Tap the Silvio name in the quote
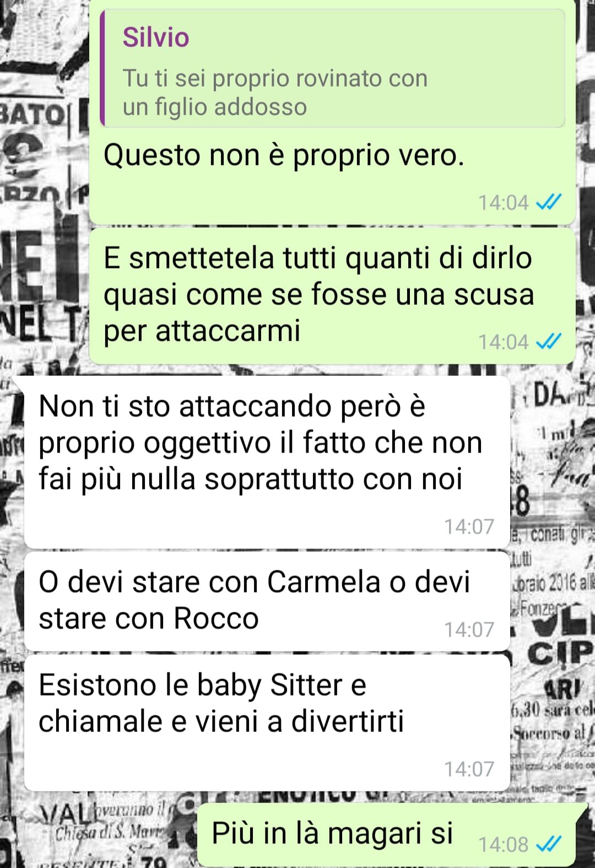The image size is (595, 868). [x=156, y=37]
